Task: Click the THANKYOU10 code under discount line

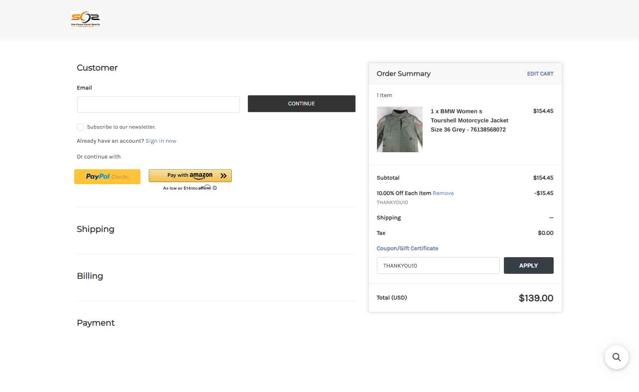Action: point(392,203)
